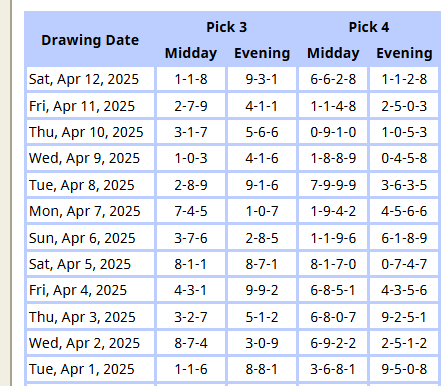This screenshot has height=386, width=442.
Task: Click the Pick 4 group header
Action: click(369, 27)
